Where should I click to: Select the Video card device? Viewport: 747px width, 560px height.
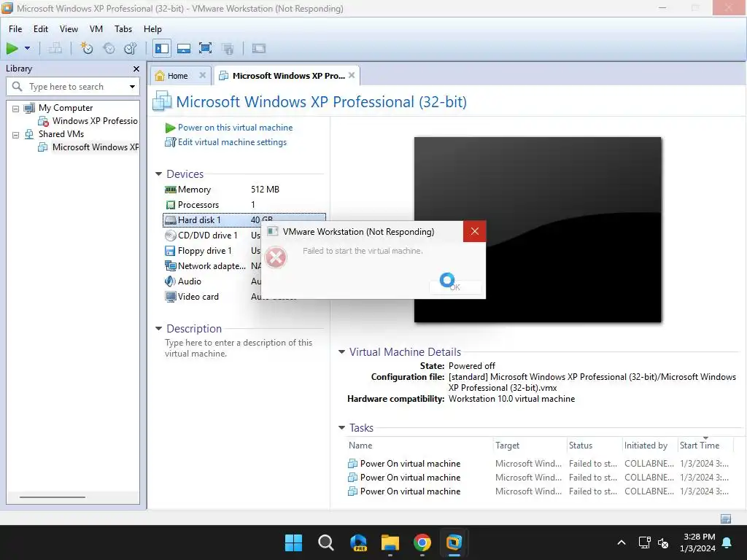(213, 296)
